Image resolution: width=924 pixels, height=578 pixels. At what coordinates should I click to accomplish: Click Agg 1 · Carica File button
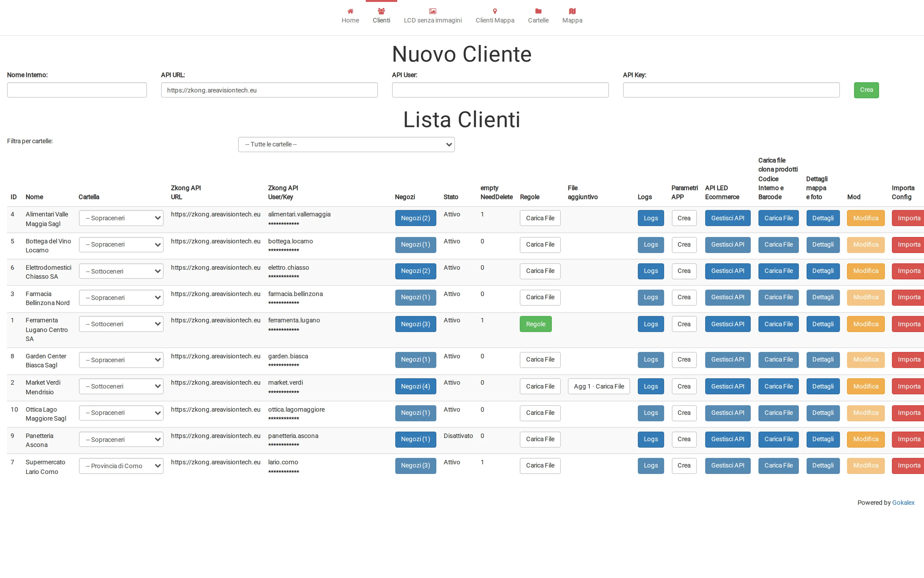click(x=599, y=386)
